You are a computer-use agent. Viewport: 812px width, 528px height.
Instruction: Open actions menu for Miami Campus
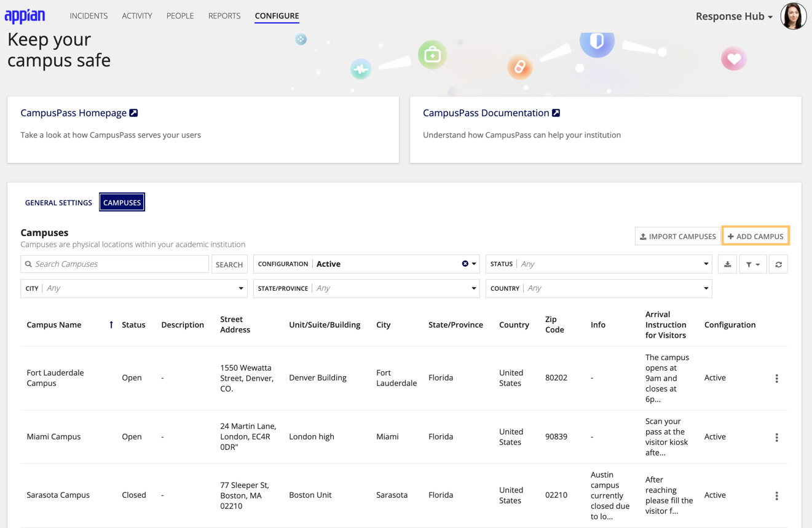coord(776,437)
